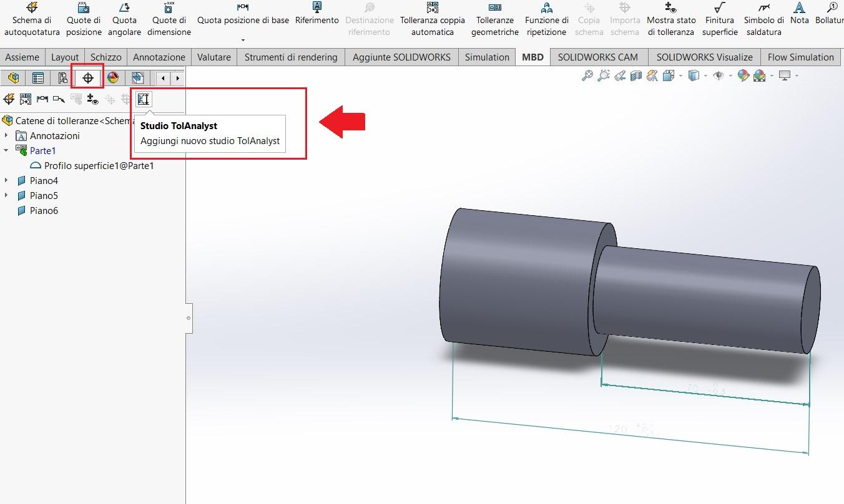Select the Piano6 item
Screen dimensions: 844x504
click(x=37, y=210)
